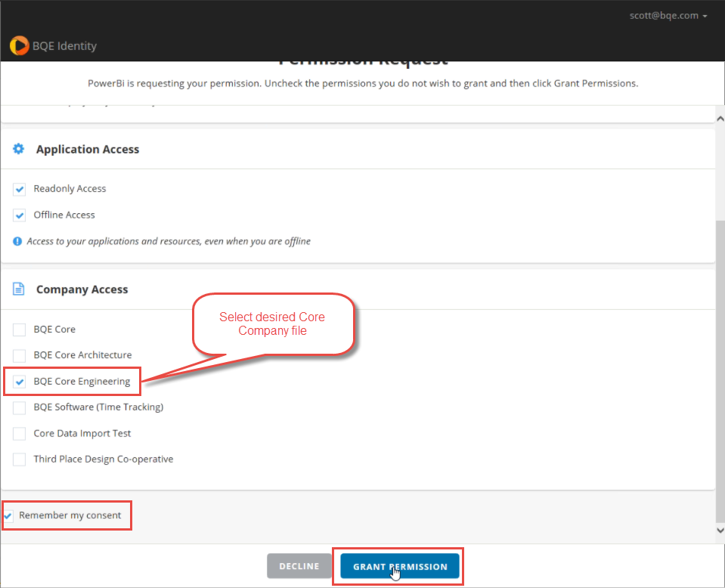Click the red callout annotation bubble

[272, 324]
